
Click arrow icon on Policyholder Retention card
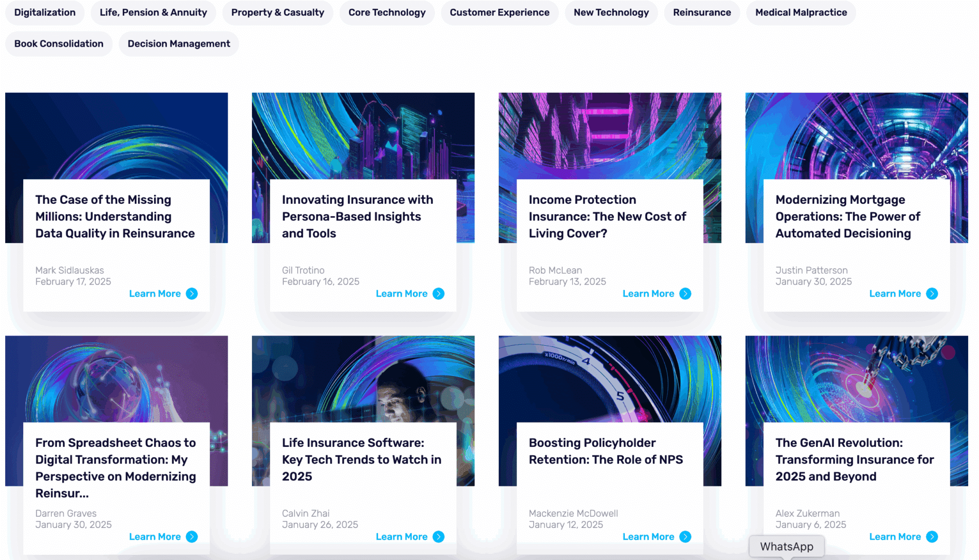686,537
